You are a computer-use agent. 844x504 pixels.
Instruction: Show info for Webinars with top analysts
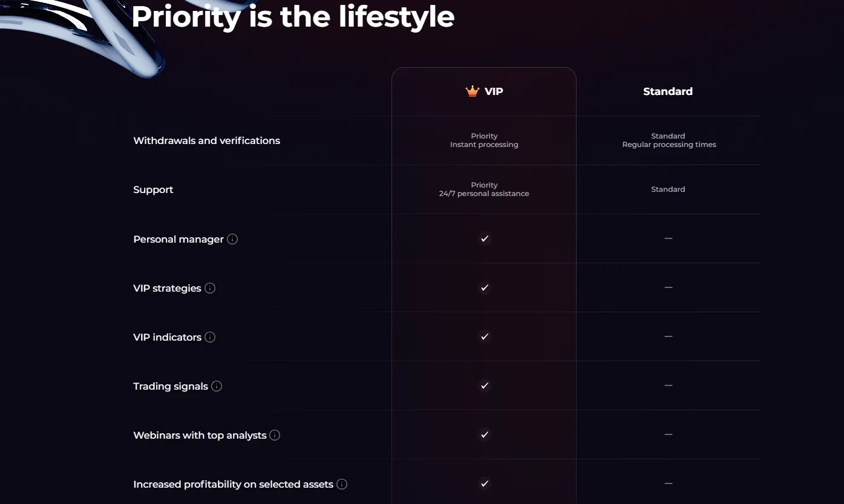[275, 435]
